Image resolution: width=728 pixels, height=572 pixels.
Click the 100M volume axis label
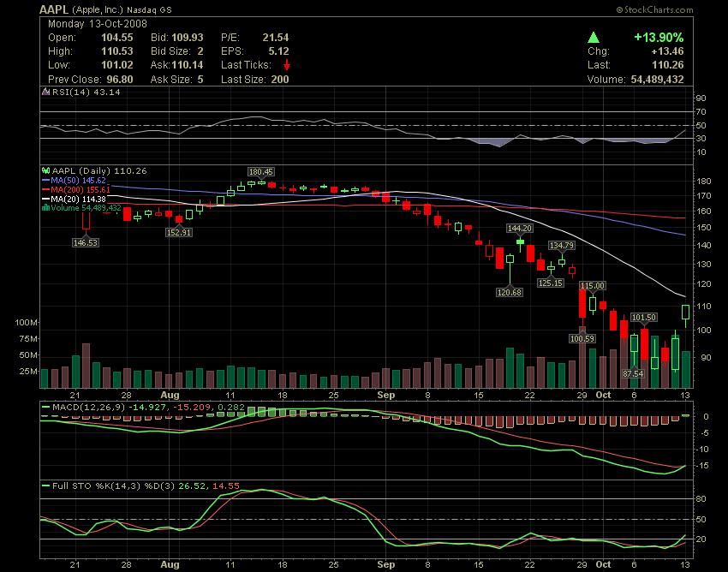pos(27,322)
